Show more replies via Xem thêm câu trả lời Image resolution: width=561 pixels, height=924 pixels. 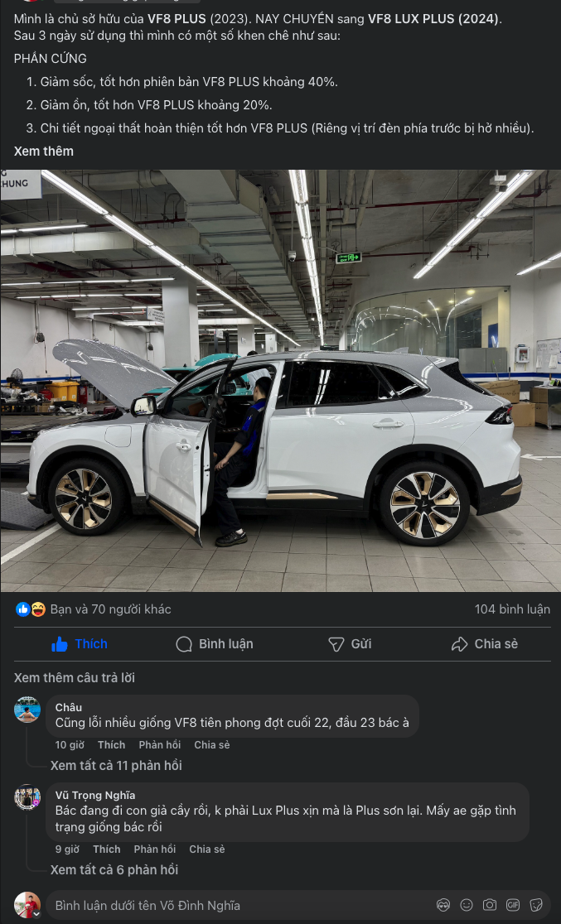tap(75, 677)
